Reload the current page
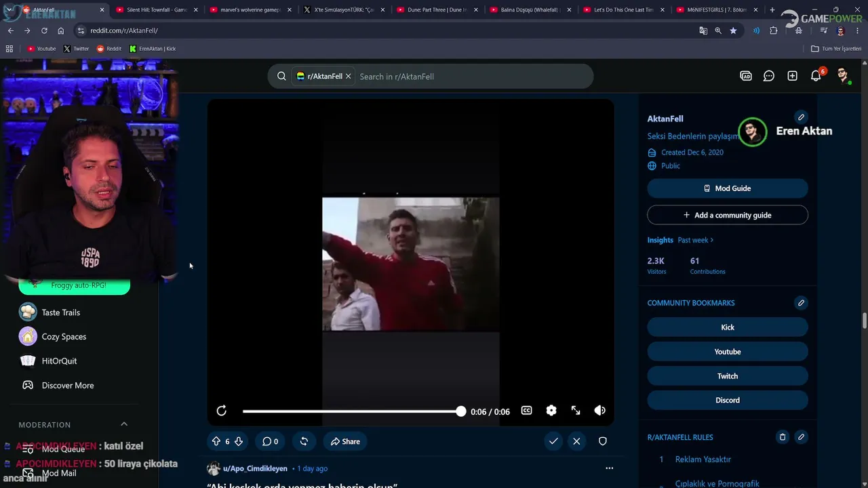Viewport: 868px width, 488px height. pos(44,30)
